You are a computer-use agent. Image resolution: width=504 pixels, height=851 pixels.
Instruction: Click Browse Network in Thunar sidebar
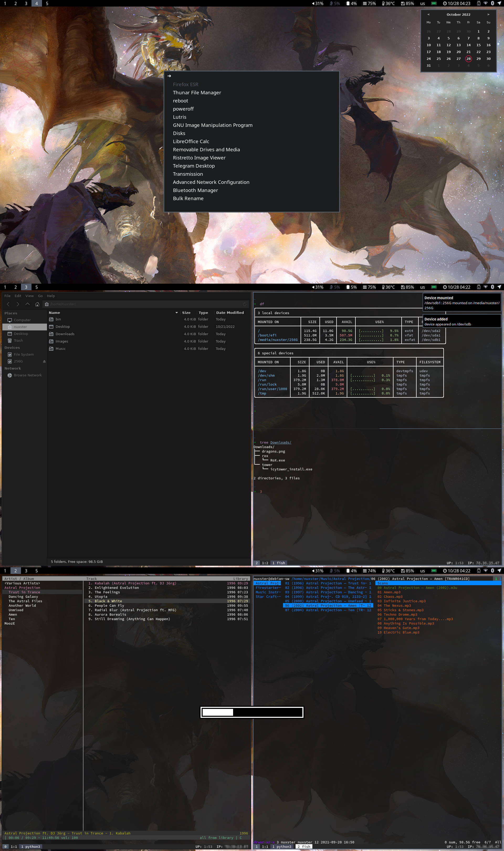[28, 375]
